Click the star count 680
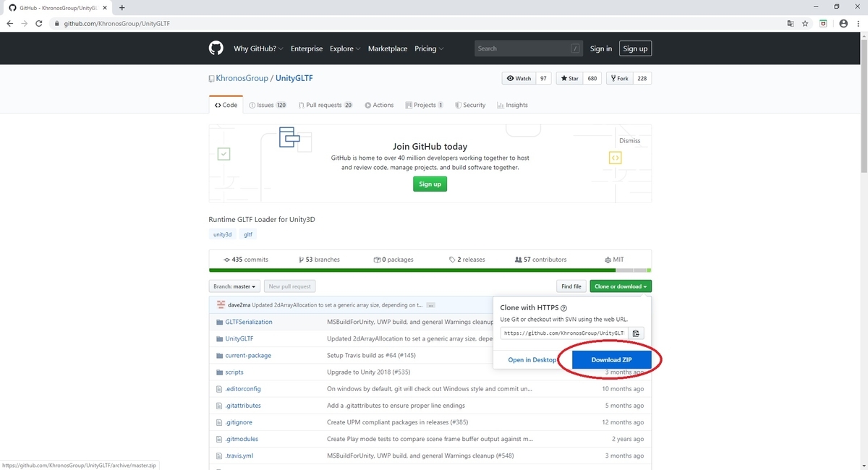This screenshot has width=868, height=470. (x=592, y=78)
